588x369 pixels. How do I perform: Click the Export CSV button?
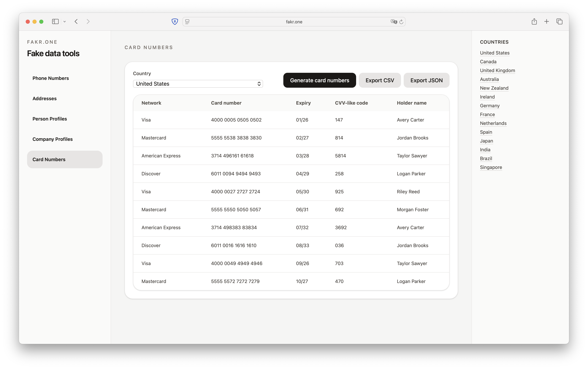pos(379,80)
